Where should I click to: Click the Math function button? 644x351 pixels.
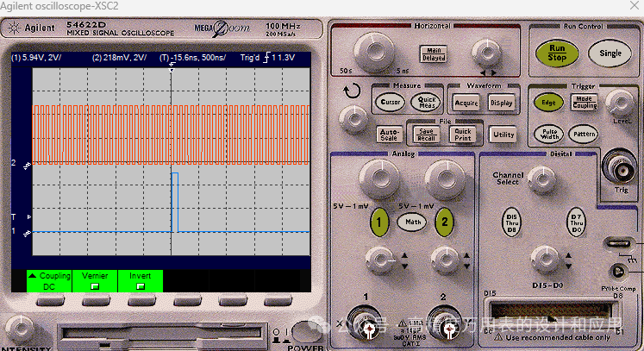tap(412, 222)
